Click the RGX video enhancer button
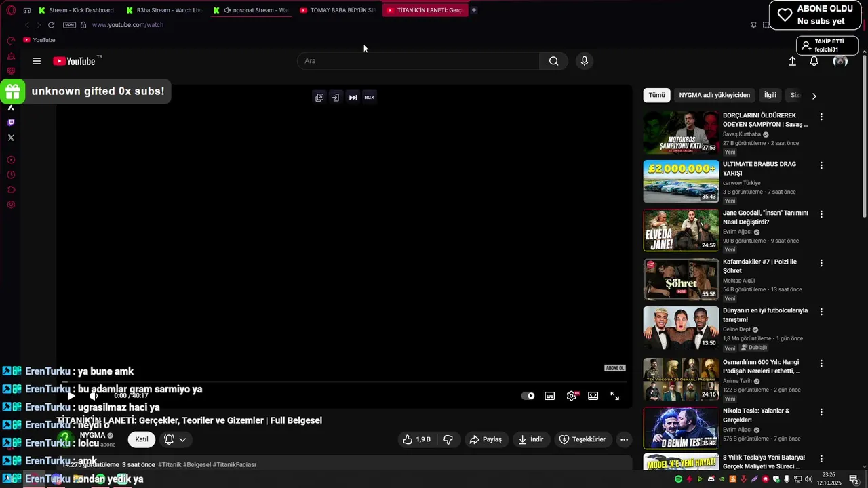 370,98
